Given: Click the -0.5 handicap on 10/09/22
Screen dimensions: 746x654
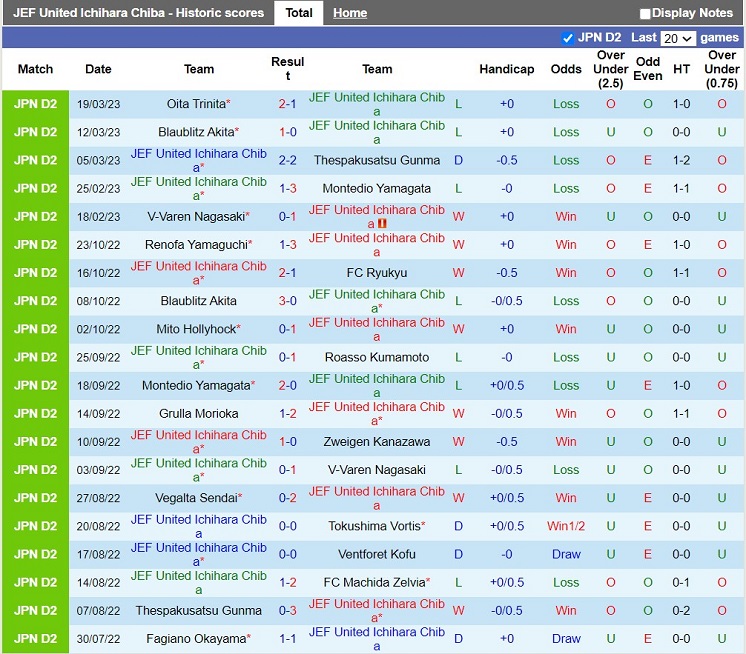Looking at the screenshot, I should pyautogui.click(x=507, y=441).
